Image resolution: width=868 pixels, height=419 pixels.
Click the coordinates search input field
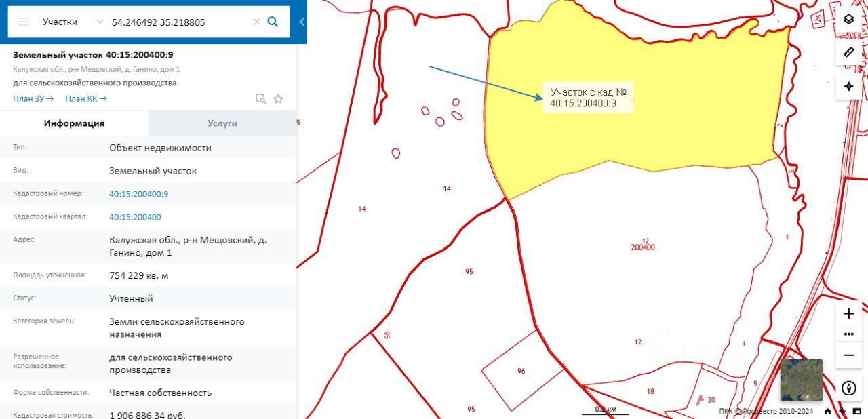(x=178, y=22)
